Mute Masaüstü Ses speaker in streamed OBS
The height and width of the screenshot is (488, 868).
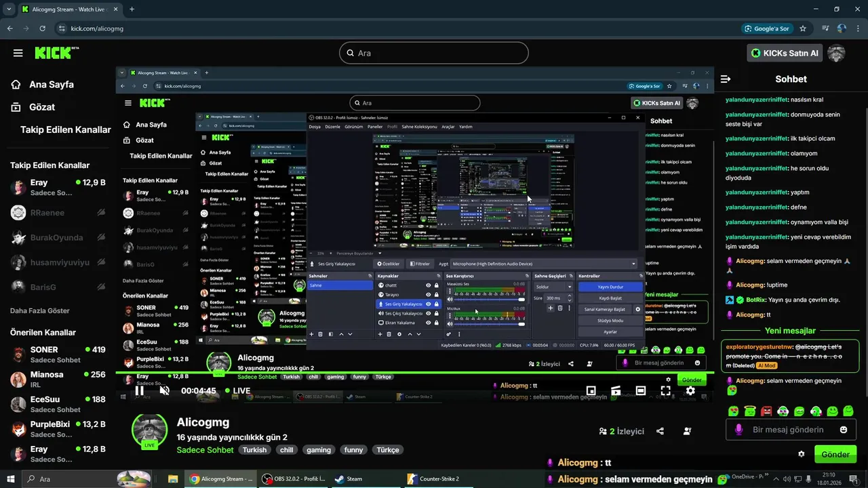(x=450, y=299)
